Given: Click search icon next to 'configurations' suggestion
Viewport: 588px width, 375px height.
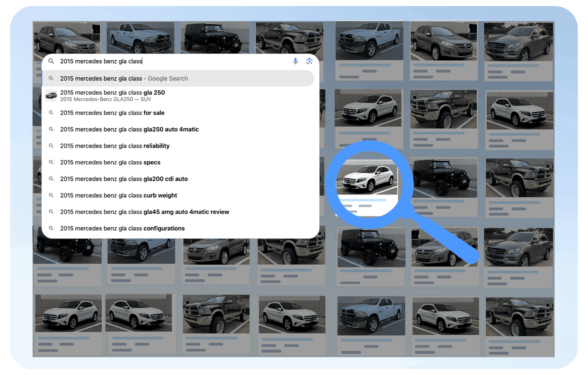Looking at the screenshot, I should click(51, 229).
